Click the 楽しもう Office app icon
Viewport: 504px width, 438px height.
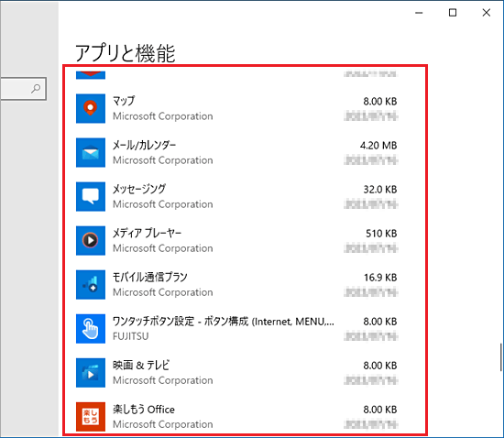[91, 417]
